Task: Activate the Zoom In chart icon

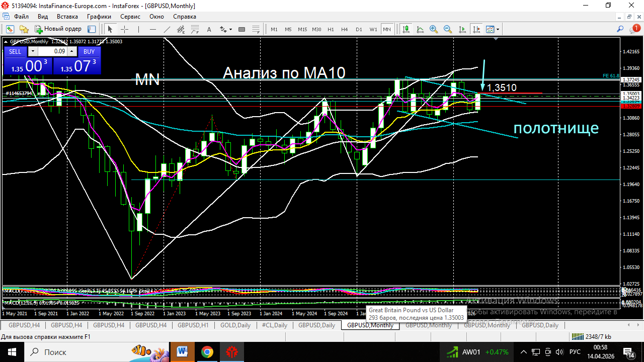Action: coord(433,29)
